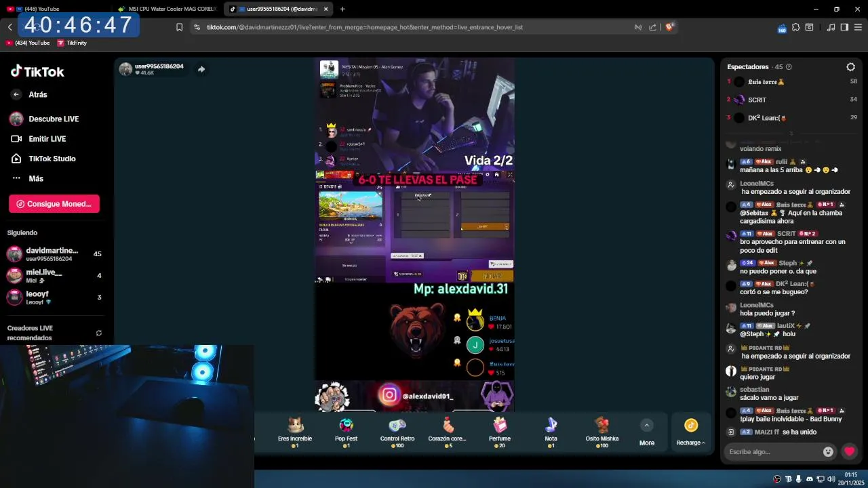Select top viewer Luis torre

point(791,82)
